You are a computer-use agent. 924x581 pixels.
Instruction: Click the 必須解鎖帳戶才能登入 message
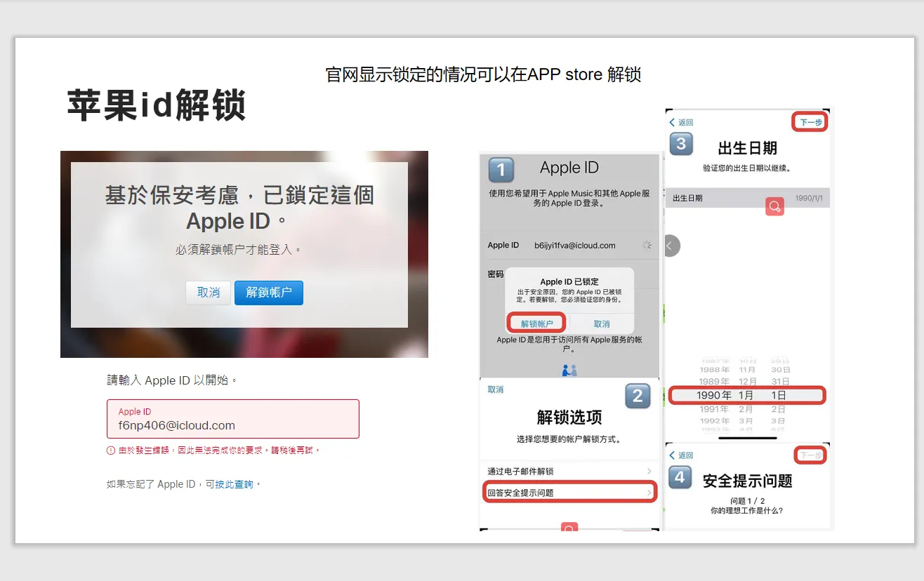pos(239,249)
